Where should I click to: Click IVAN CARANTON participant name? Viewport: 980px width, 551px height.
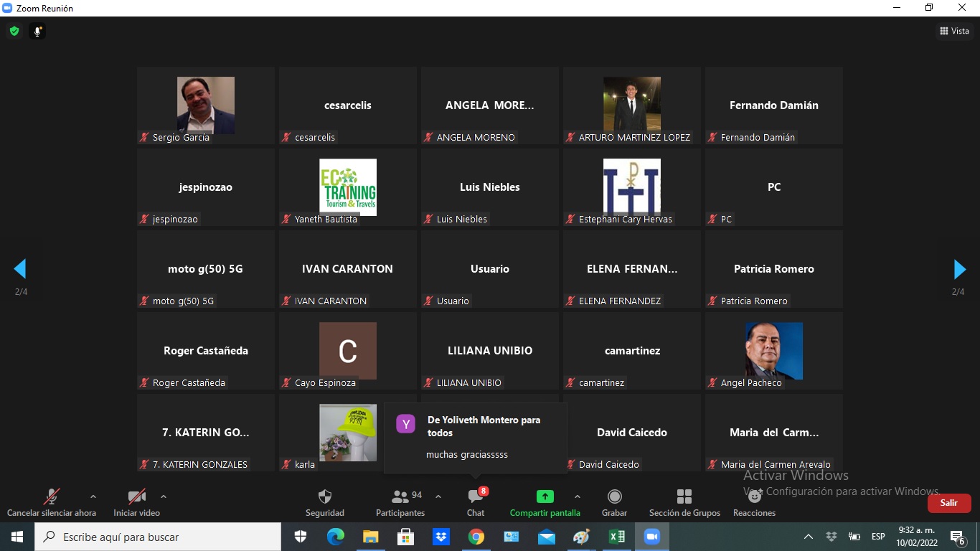point(348,269)
